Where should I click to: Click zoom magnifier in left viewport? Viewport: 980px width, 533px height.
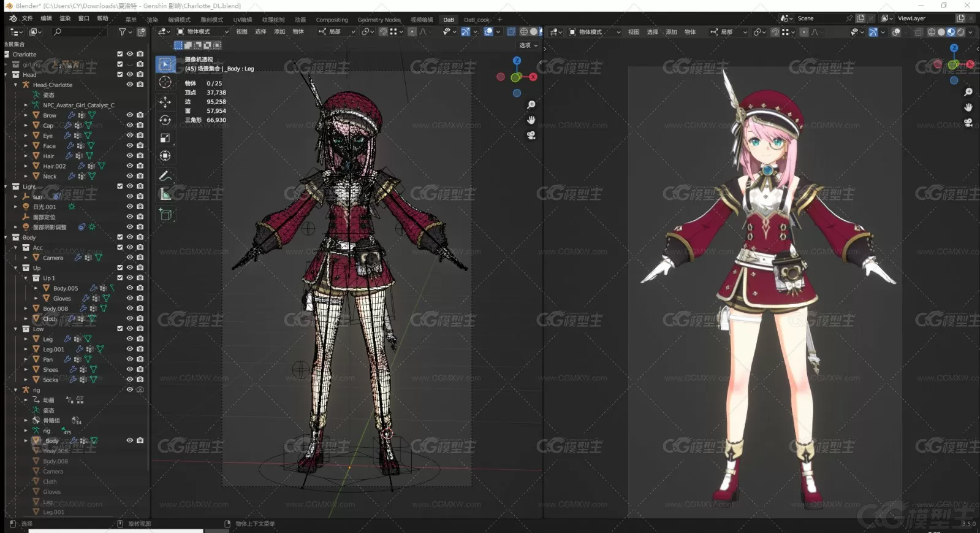[x=531, y=105]
